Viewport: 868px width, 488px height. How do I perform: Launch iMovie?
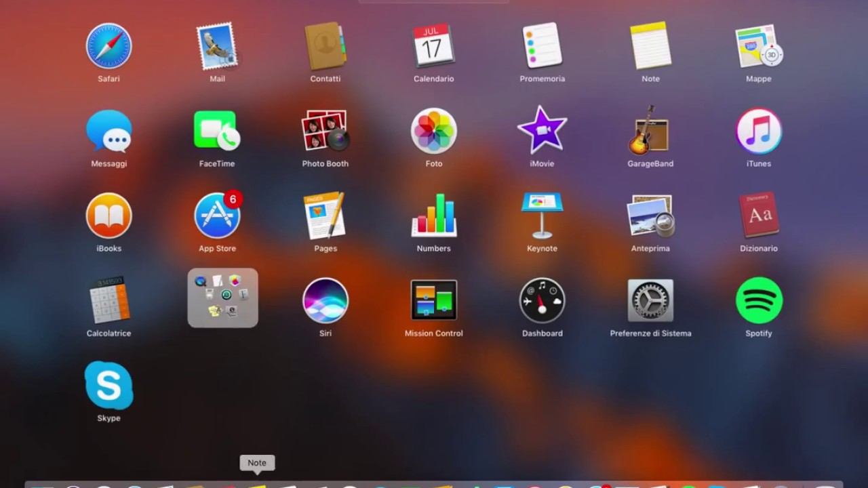point(542,129)
